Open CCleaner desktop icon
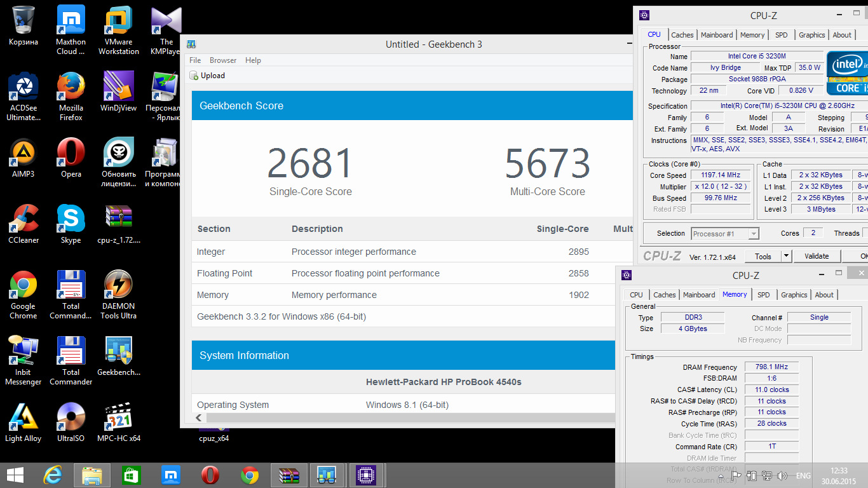The height and width of the screenshot is (488, 868). 24,224
